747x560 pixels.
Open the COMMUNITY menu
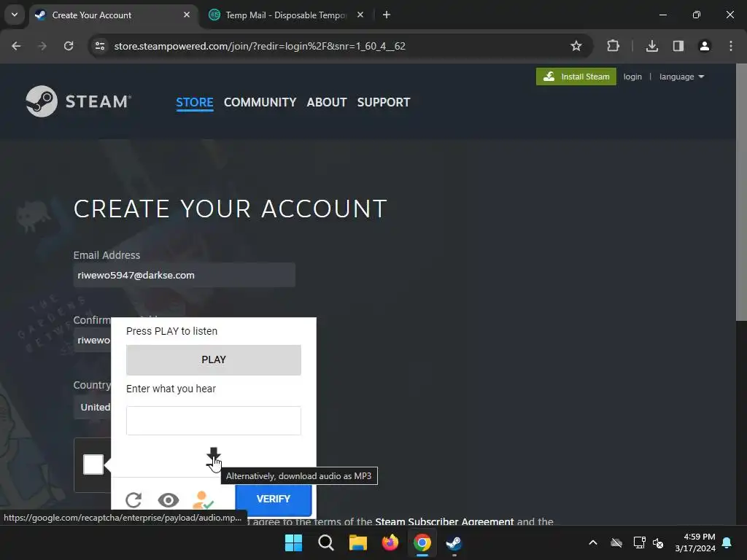click(260, 102)
